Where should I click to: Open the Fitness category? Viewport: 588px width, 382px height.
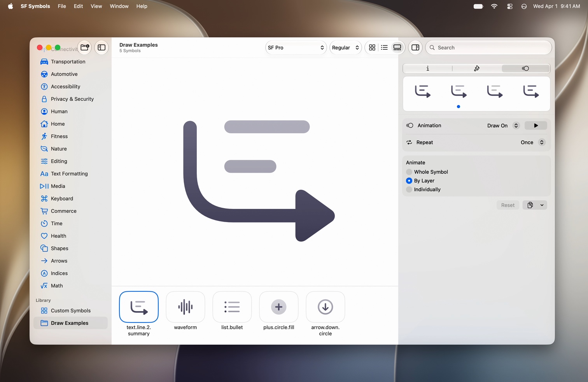[x=70, y=136]
